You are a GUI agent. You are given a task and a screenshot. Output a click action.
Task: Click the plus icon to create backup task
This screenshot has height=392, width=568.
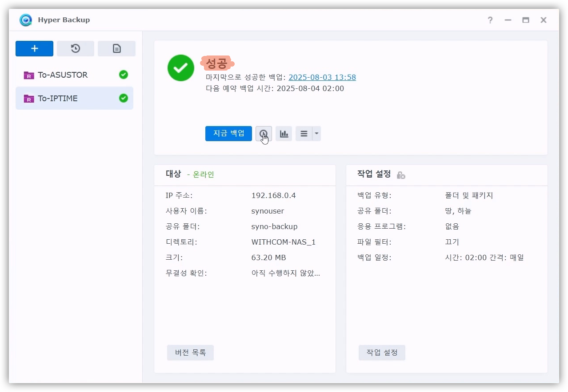pos(34,49)
